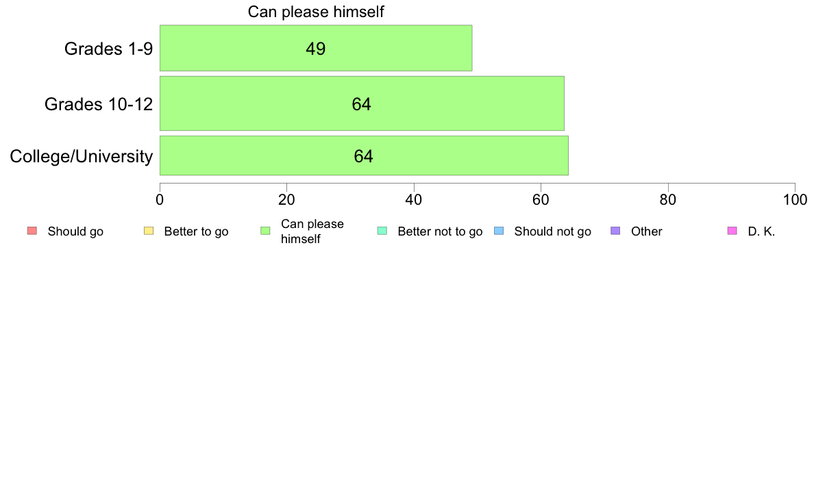Image resolution: width=814 pixels, height=504 pixels.
Task: Click the Can please himself chart title
Action: tap(316, 12)
